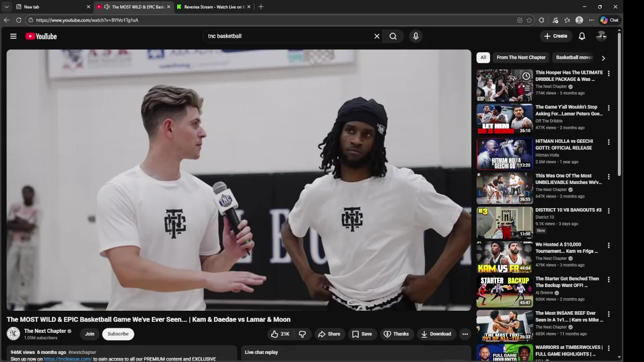Open browser profile icon in toolbar

click(x=579, y=20)
